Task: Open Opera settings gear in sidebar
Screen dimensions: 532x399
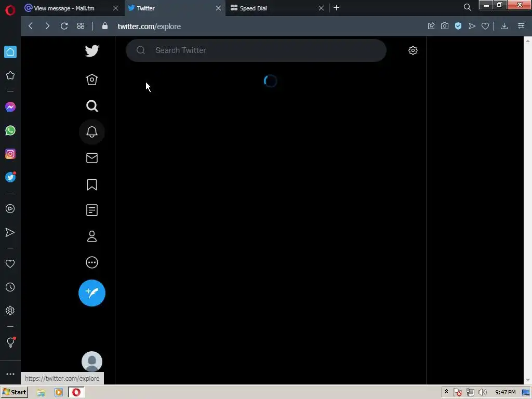Action: pos(10,311)
